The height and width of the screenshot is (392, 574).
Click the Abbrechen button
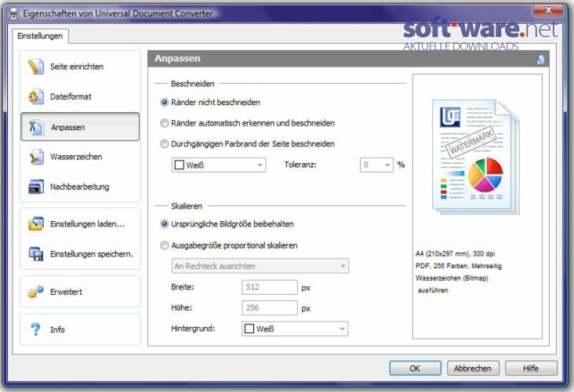(473, 368)
